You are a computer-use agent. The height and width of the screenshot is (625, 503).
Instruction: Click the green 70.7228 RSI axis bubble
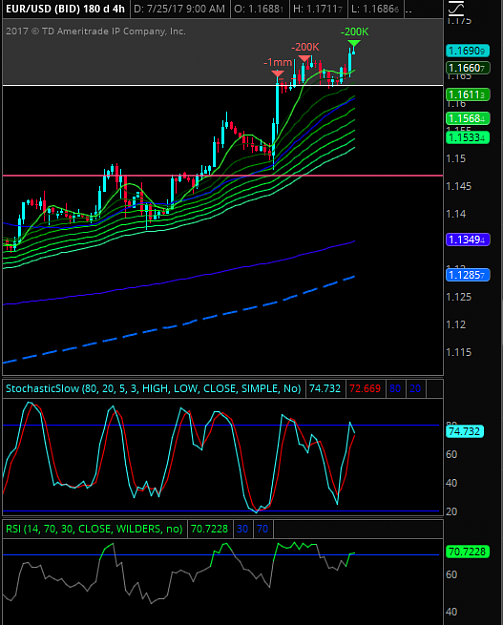(468, 552)
